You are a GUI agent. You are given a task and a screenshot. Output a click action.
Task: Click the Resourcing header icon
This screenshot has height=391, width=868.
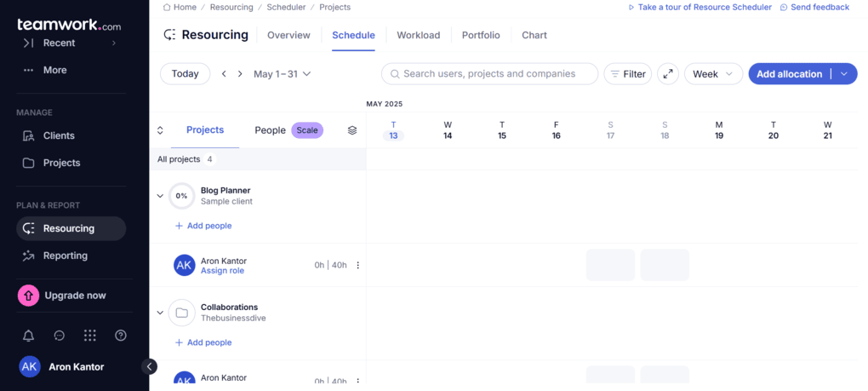coord(169,35)
